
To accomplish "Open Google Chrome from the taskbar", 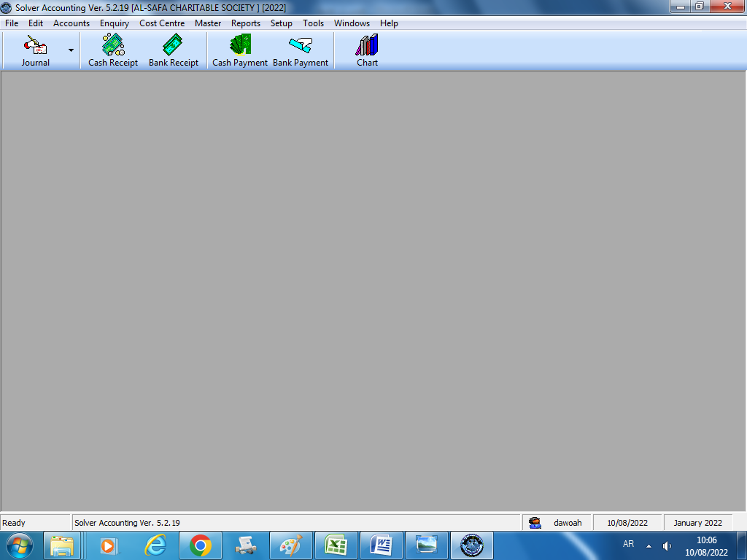I will [x=201, y=545].
